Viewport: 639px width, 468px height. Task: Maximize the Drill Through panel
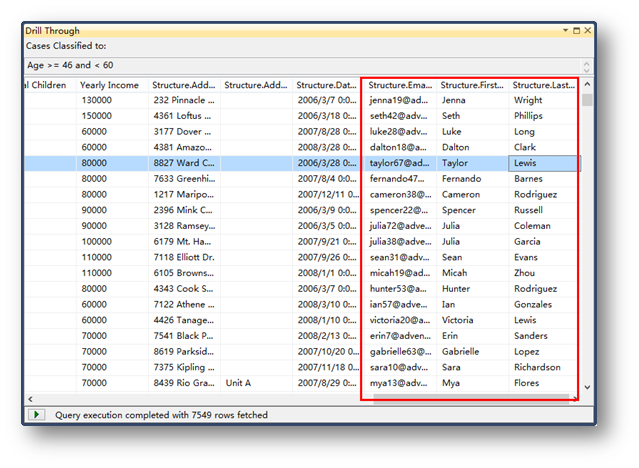click(576, 31)
